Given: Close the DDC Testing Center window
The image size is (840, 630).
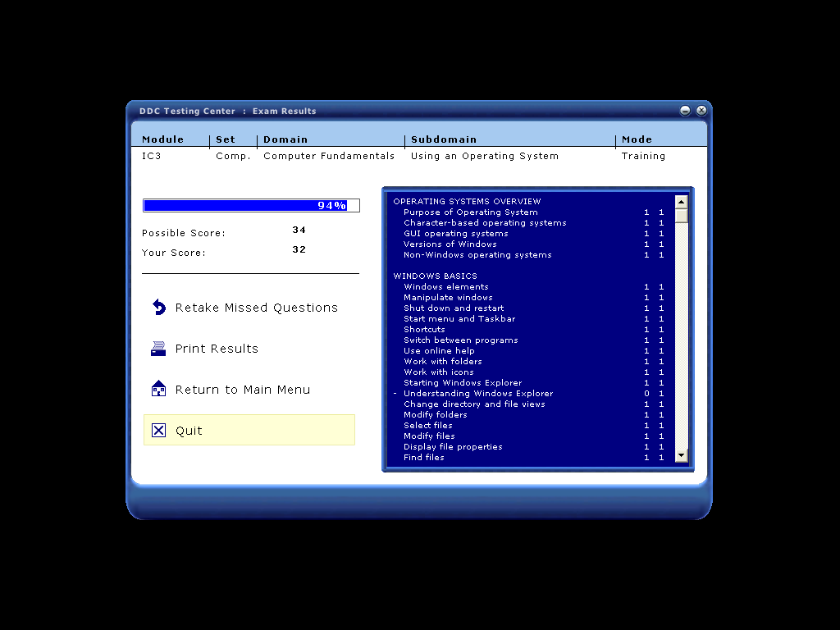Looking at the screenshot, I should 701,111.
